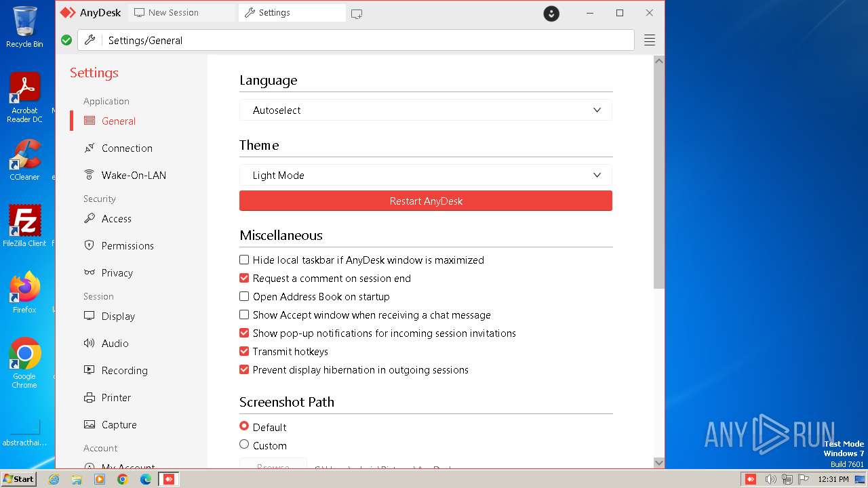Open Privacy settings label
The image size is (868, 488).
[x=117, y=273]
